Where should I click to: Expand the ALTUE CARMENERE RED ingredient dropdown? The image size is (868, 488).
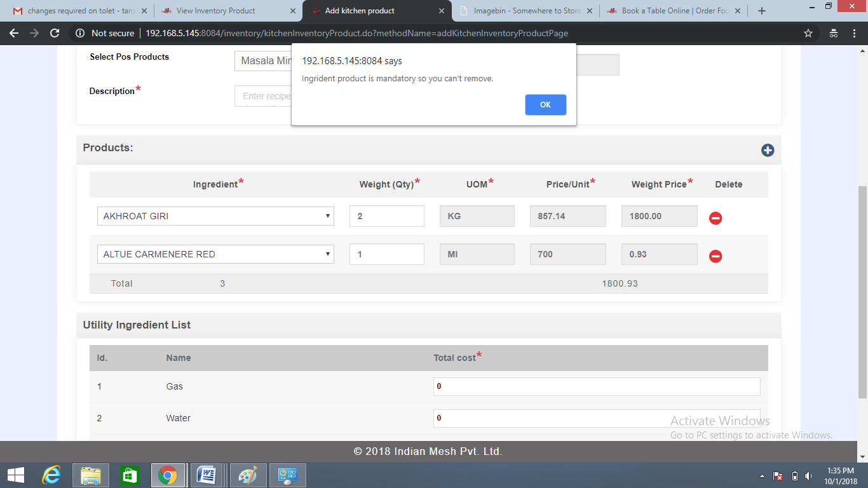tap(215, 254)
